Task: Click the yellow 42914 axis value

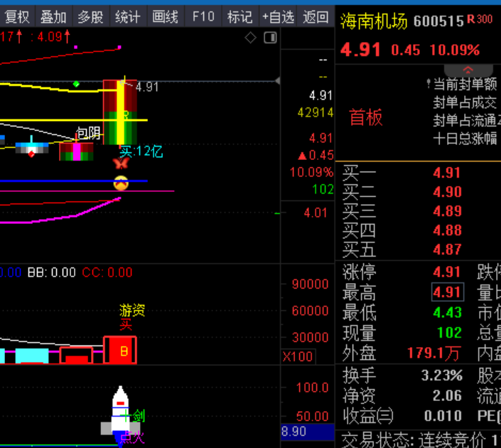Action: click(316, 112)
